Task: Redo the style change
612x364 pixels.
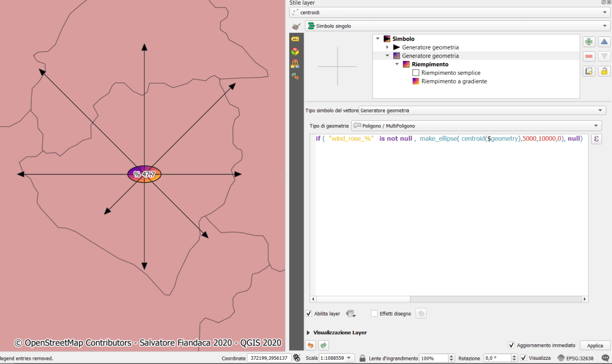Action: coord(323,345)
